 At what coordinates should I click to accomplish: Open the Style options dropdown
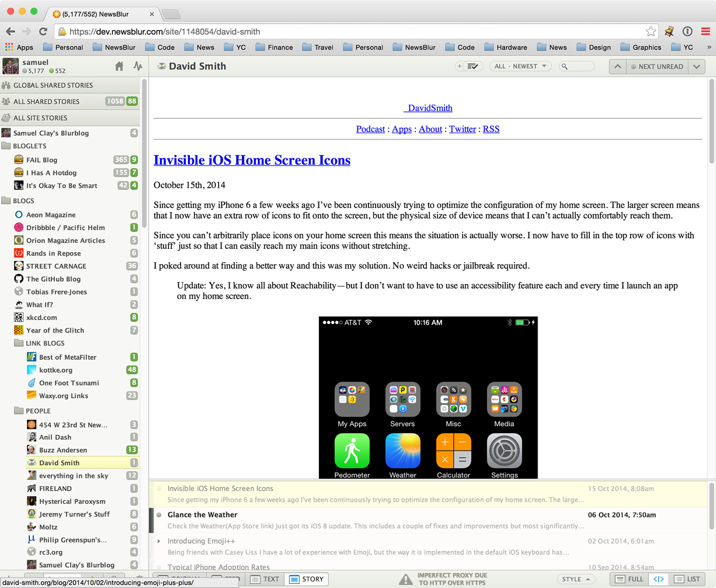pos(576,579)
